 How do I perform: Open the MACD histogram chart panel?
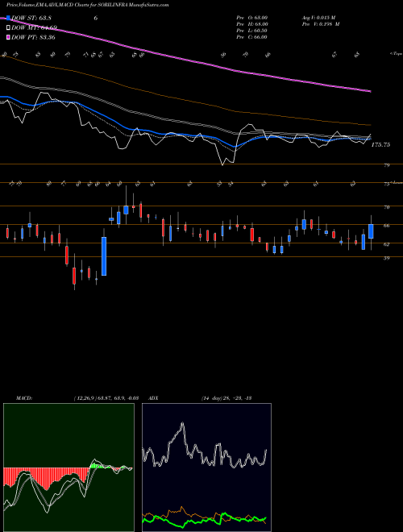click(x=69, y=468)
